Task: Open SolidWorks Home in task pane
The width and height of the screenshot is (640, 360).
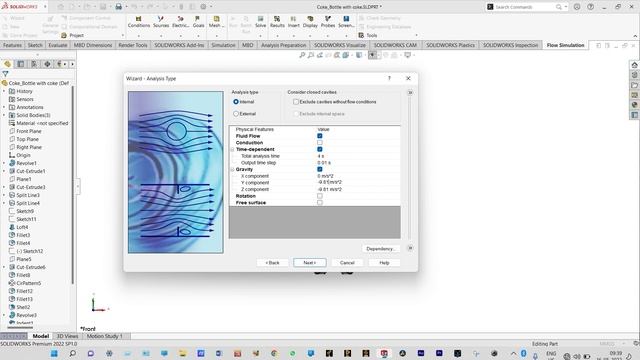Action: tap(634, 65)
